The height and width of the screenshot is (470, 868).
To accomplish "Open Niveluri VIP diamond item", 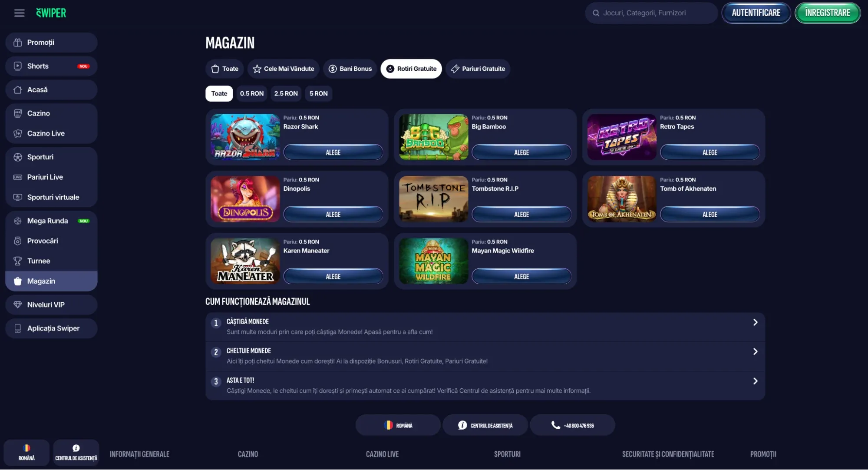I will click(x=51, y=305).
